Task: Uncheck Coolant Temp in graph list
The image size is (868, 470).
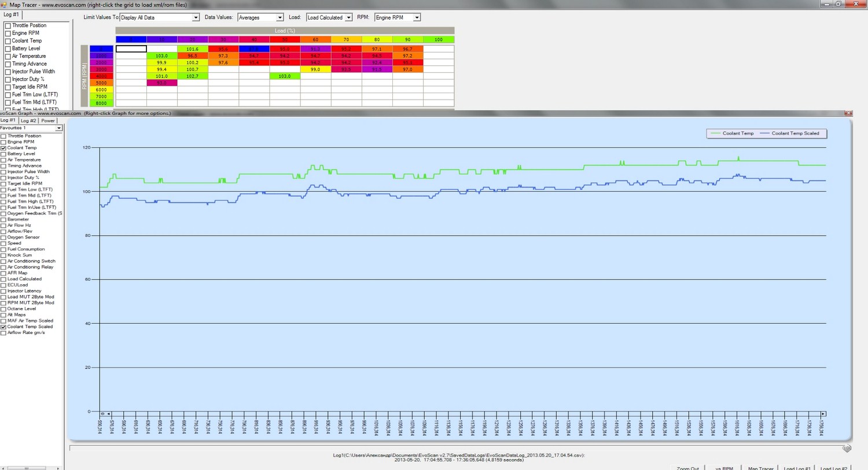Action: (x=3, y=148)
